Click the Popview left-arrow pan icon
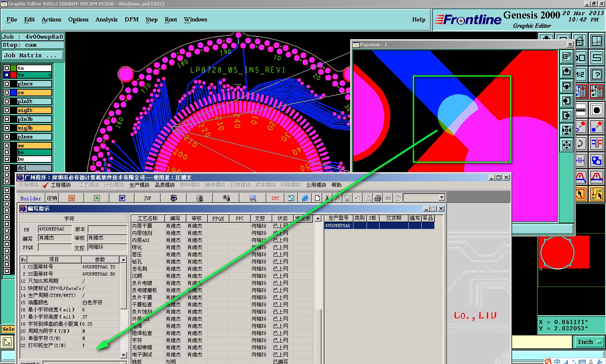 pos(566,101)
